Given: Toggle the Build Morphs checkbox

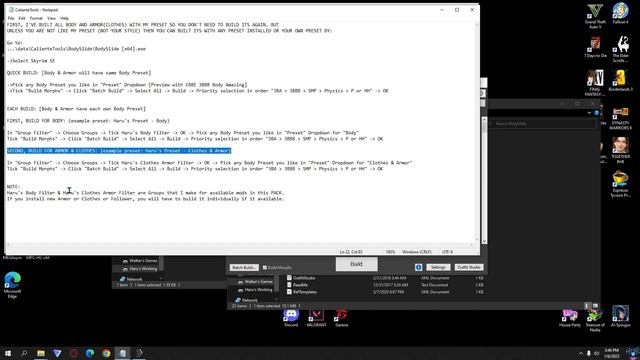Looking at the screenshot, I should tap(265, 268).
